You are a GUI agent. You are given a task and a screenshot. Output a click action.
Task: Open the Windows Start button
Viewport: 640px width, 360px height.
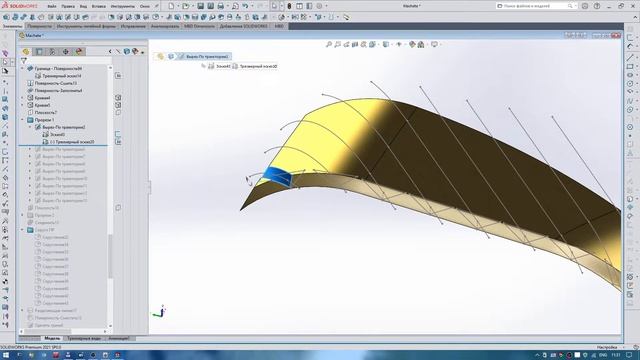coord(6,355)
